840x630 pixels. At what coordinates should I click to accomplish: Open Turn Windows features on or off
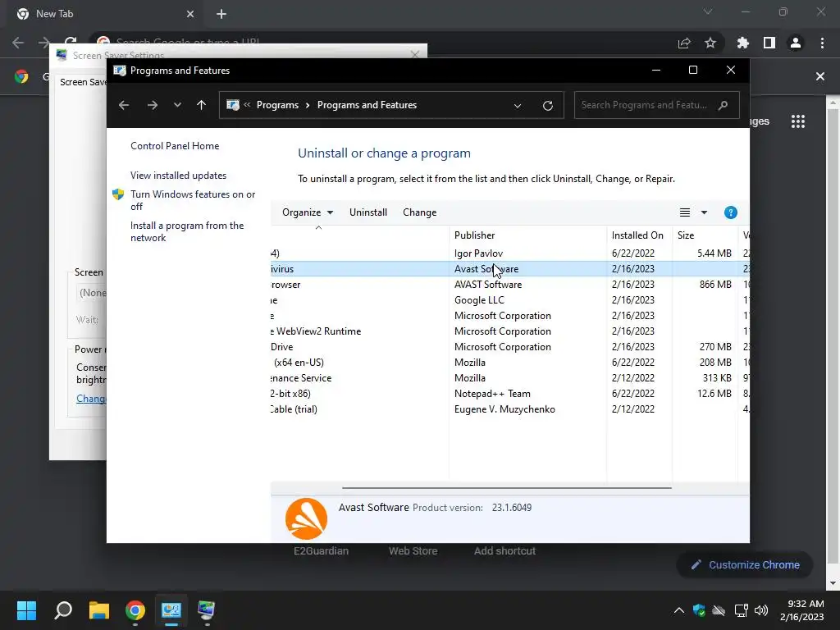pyautogui.click(x=193, y=200)
